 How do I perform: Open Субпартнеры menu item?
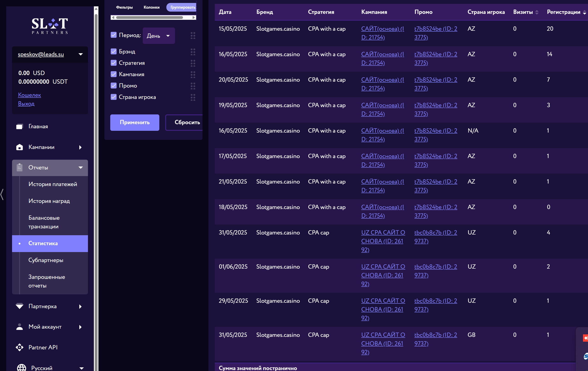click(46, 260)
